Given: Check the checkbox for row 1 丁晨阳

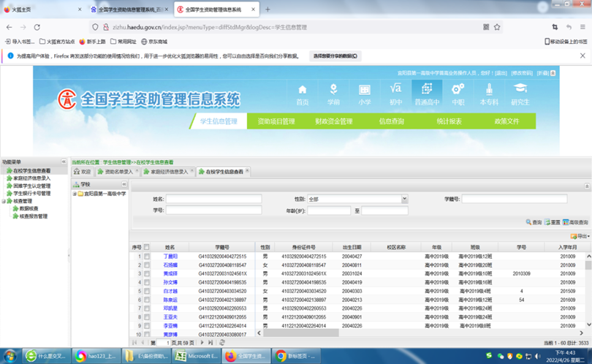Looking at the screenshot, I should 147,257.
